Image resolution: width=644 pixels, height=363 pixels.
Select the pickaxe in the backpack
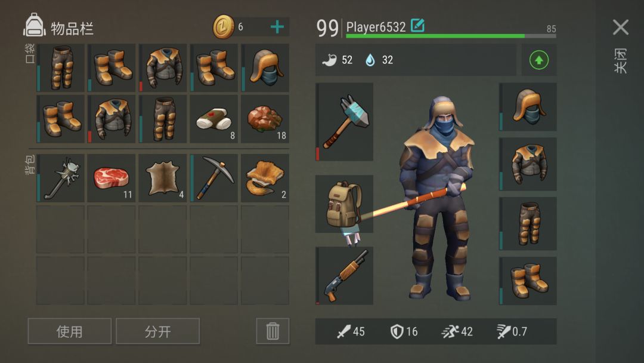click(214, 178)
